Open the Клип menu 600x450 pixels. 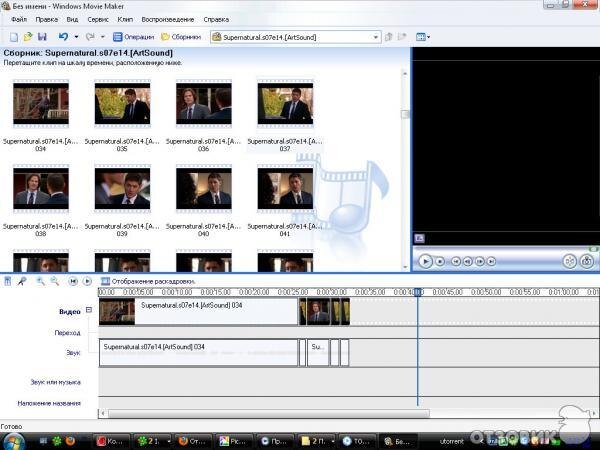tap(125, 20)
